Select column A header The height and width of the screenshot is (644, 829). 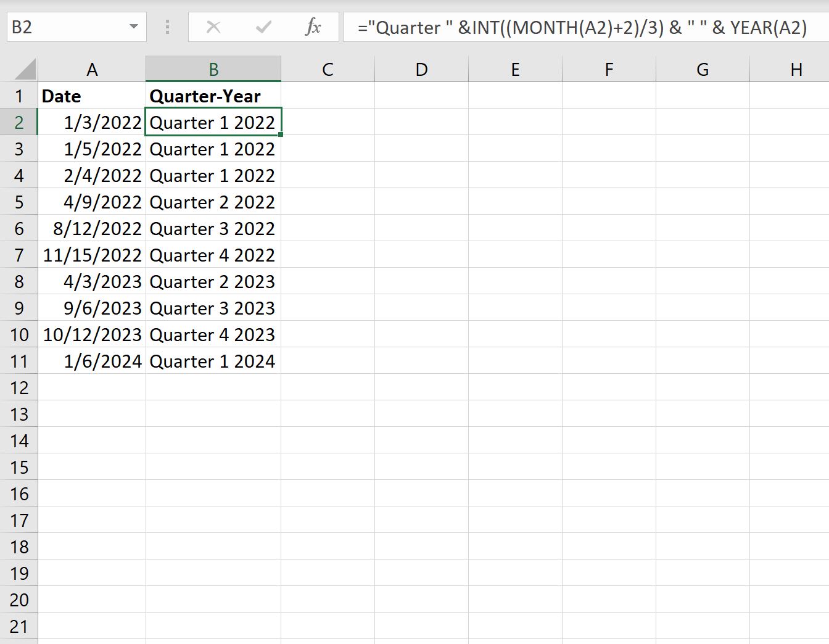pyautogui.click(x=92, y=69)
